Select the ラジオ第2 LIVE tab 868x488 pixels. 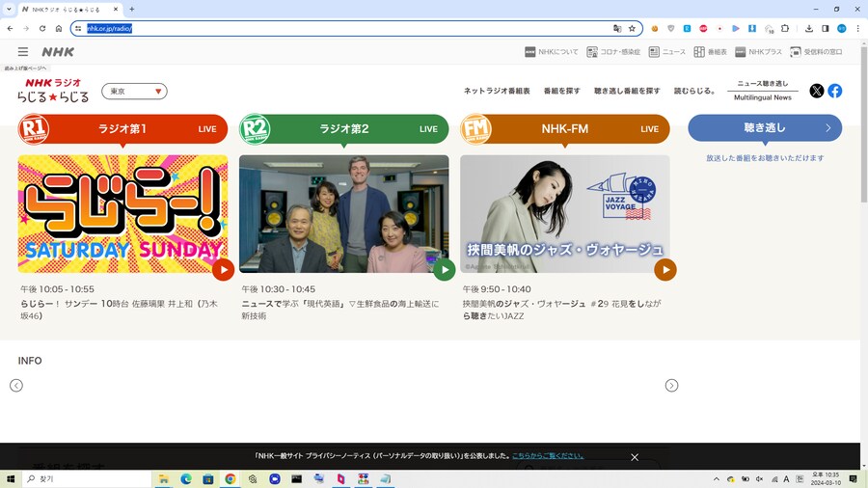point(343,129)
